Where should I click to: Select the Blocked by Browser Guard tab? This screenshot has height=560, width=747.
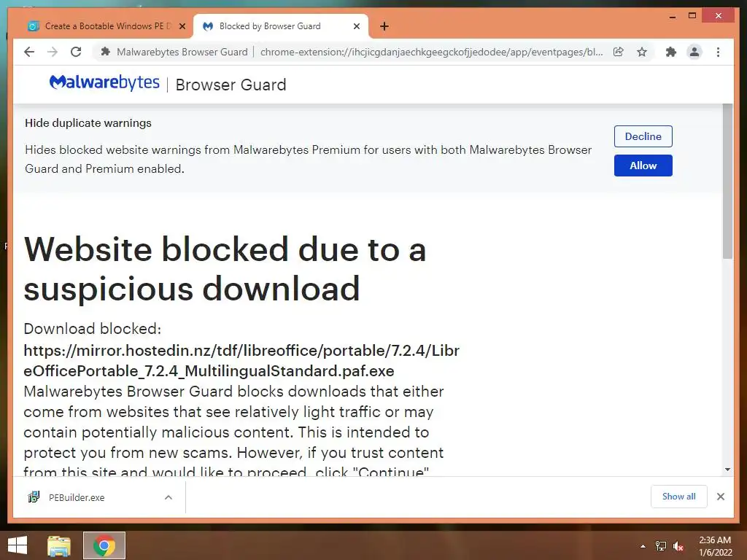281,26
